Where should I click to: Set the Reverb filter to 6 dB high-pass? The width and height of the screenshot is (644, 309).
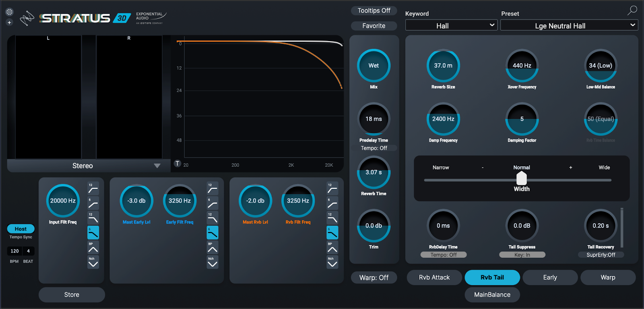point(332,203)
